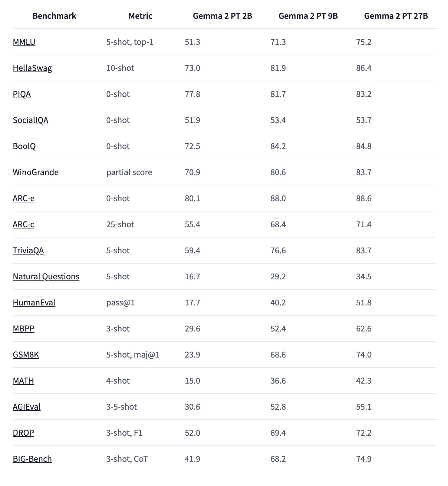Click the AGIEval link
448x486 pixels.
[x=27, y=407]
